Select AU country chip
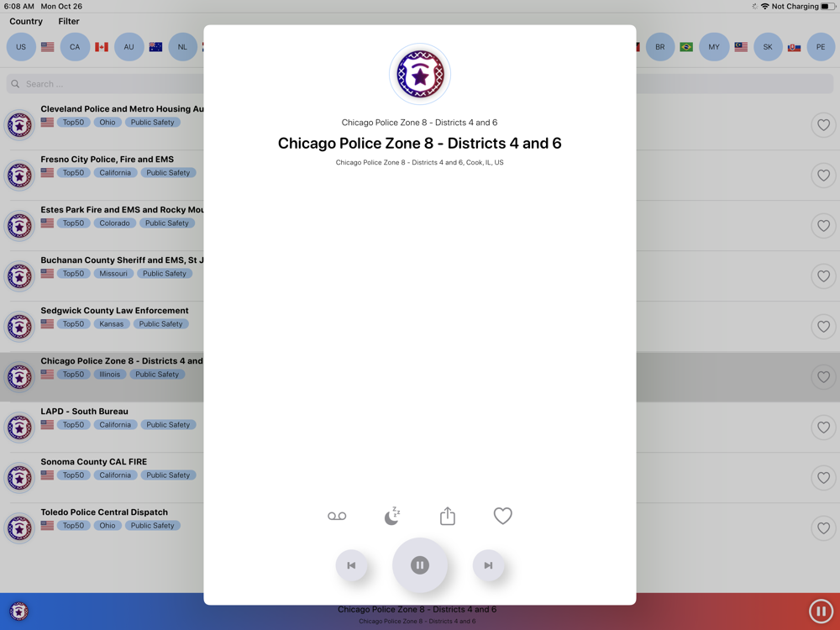840x630 pixels. point(129,46)
